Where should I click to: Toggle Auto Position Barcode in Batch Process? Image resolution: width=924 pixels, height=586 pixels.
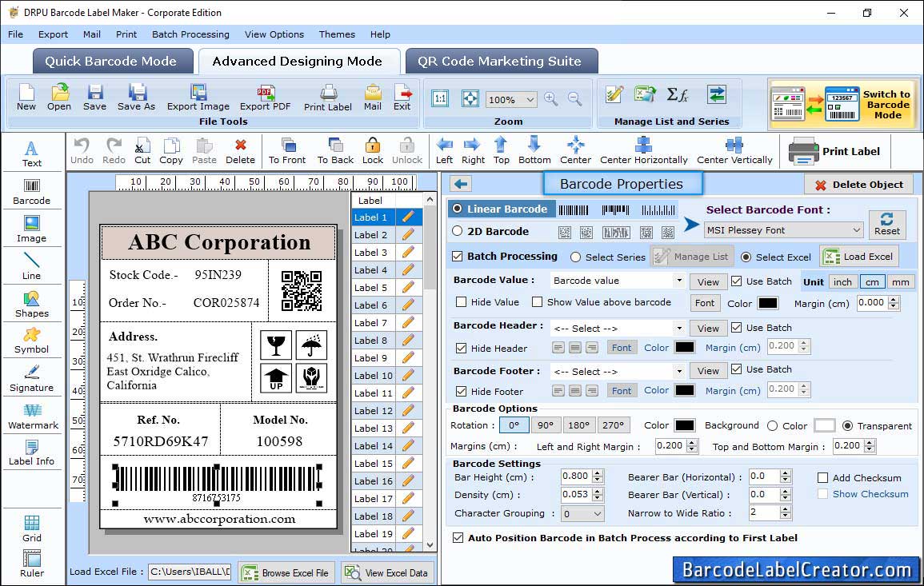(458, 537)
